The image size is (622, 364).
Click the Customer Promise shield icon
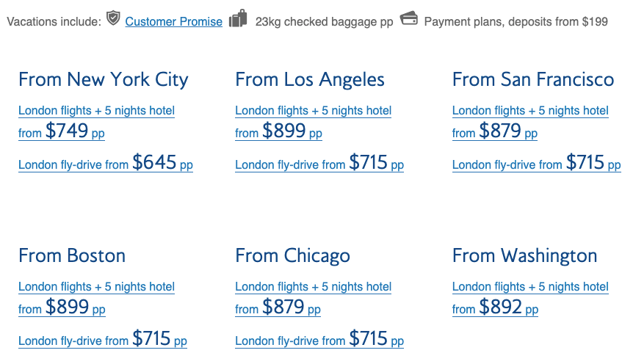113,18
